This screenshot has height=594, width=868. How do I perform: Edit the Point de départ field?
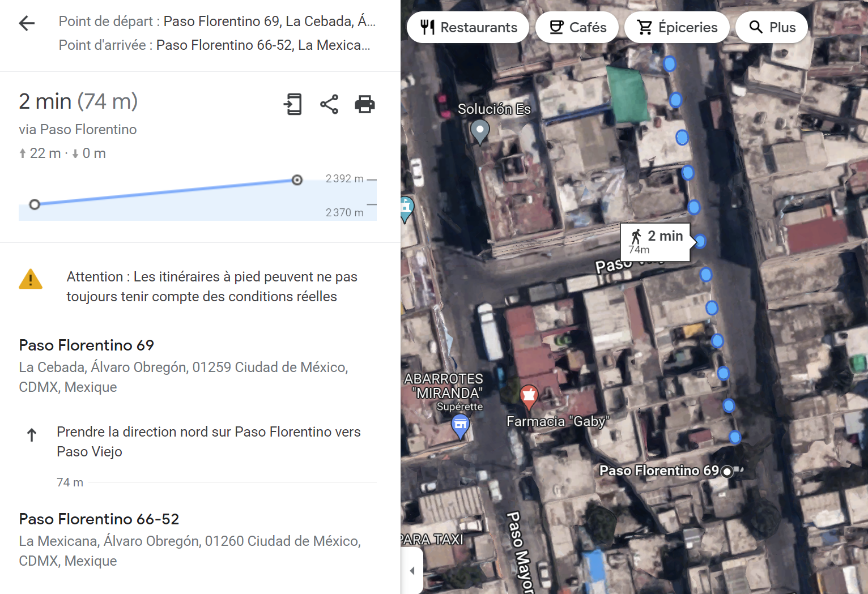click(x=217, y=22)
